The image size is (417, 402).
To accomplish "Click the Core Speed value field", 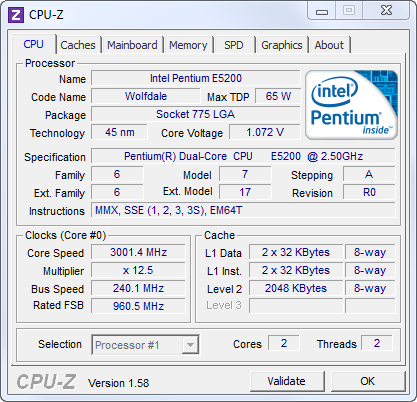I will (138, 252).
